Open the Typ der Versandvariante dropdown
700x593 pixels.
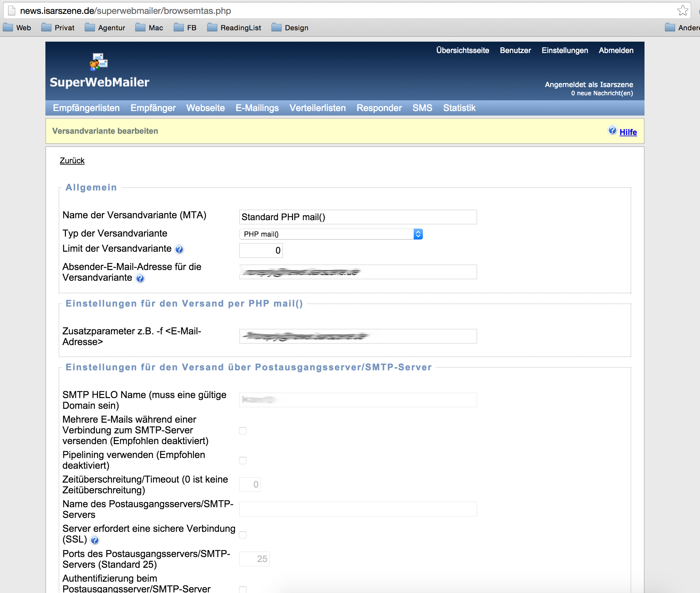331,234
